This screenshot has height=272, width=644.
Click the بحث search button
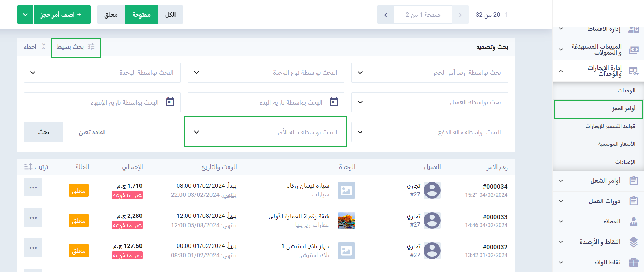pyautogui.click(x=44, y=132)
